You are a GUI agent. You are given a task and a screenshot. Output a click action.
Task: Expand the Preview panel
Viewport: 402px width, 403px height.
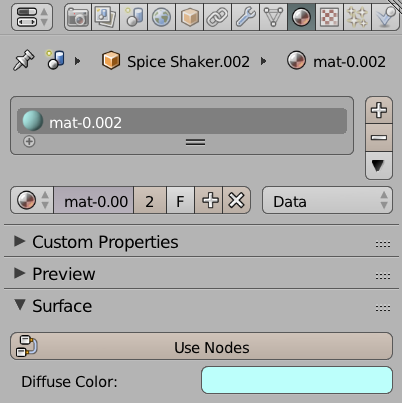coord(20,273)
